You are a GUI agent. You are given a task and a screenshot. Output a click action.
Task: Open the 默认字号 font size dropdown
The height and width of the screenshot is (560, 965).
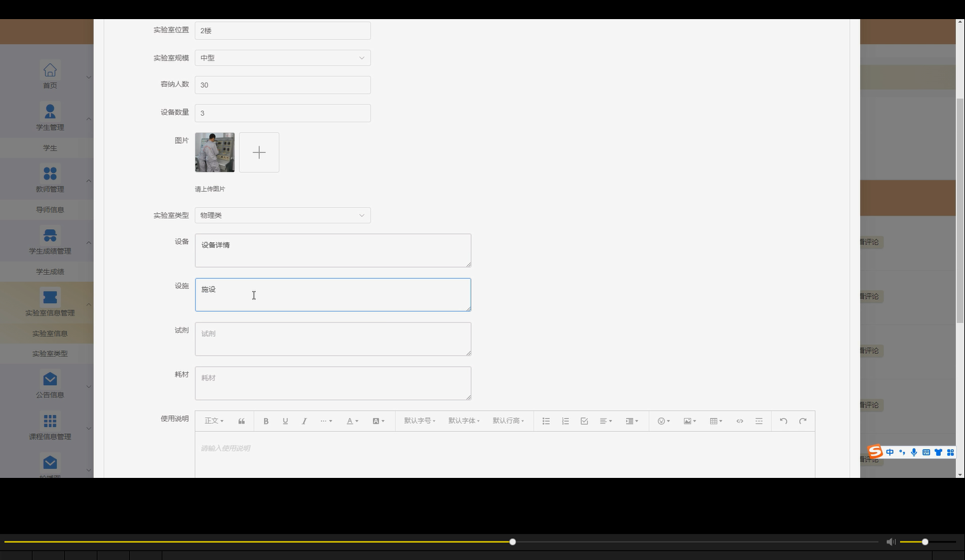(419, 421)
